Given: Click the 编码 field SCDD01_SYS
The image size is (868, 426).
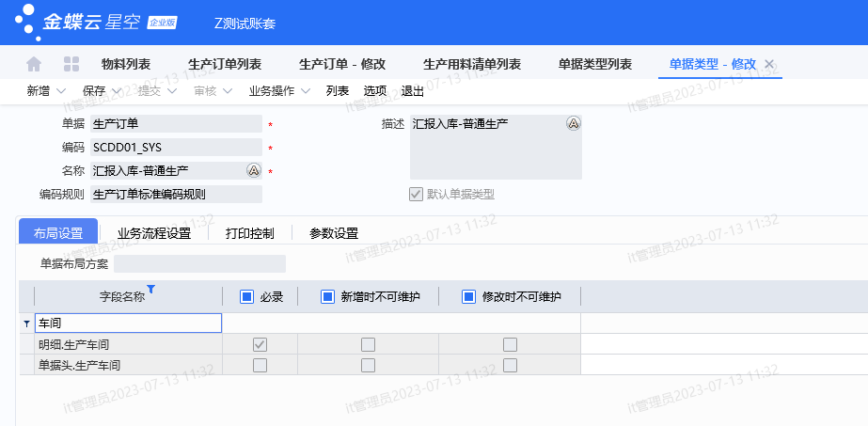Looking at the screenshot, I should (x=176, y=147).
